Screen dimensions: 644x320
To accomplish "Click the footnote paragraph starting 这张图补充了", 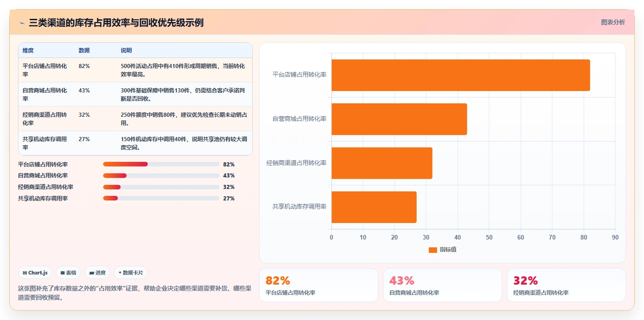I will pos(134,293).
